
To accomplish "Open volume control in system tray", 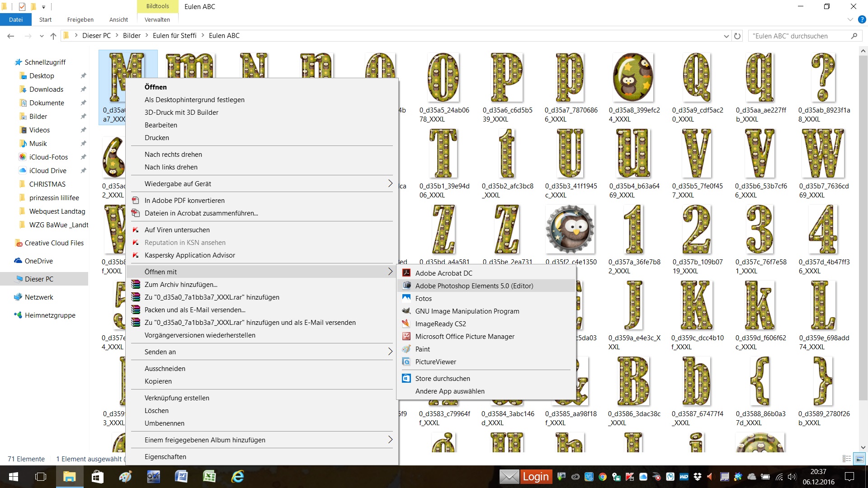I will [792, 477].
